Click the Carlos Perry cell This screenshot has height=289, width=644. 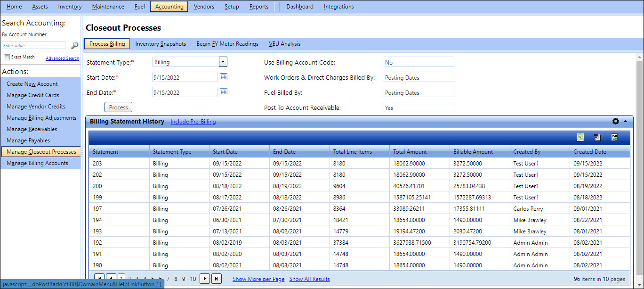(x=539, y=209)
